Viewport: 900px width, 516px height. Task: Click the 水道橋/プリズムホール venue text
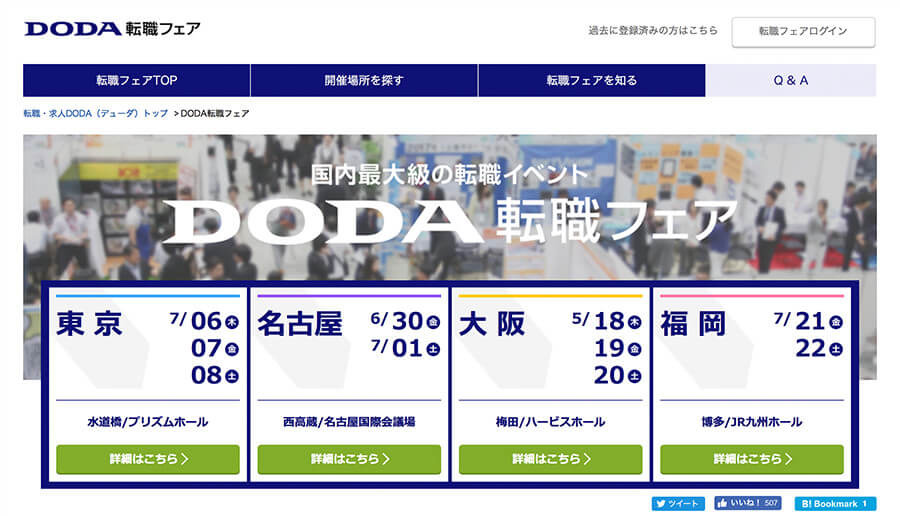coord(148,422)
